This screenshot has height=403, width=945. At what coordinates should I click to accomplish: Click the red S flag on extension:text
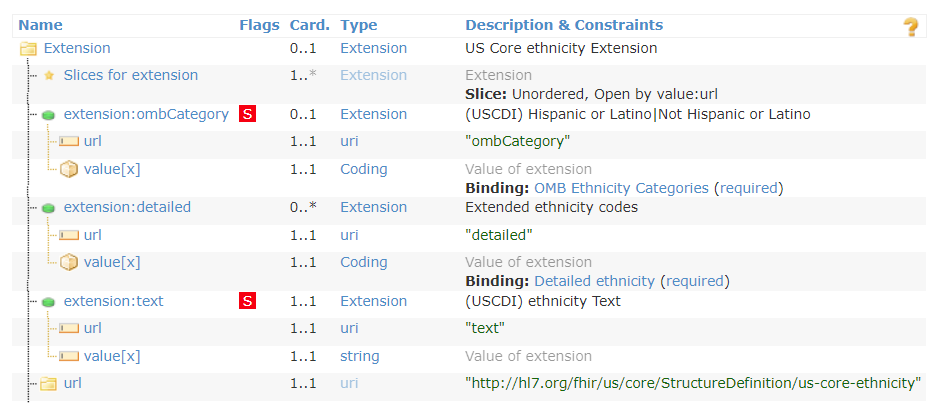click(247, 301)
